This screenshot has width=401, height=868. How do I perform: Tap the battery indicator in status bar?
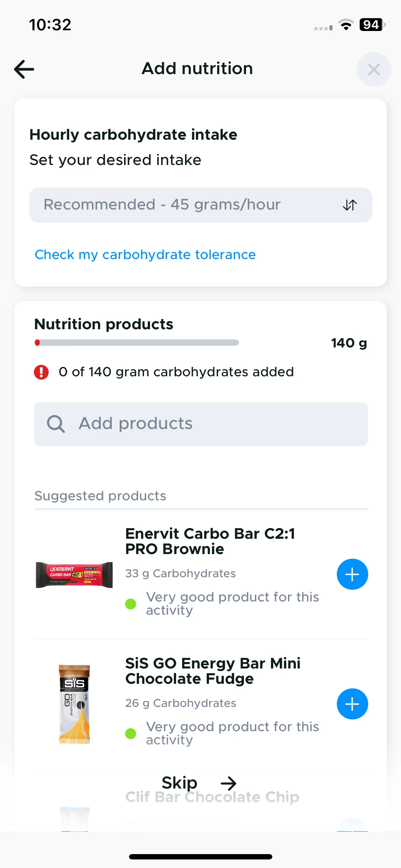pyautogui.click(x=372, y=25)
